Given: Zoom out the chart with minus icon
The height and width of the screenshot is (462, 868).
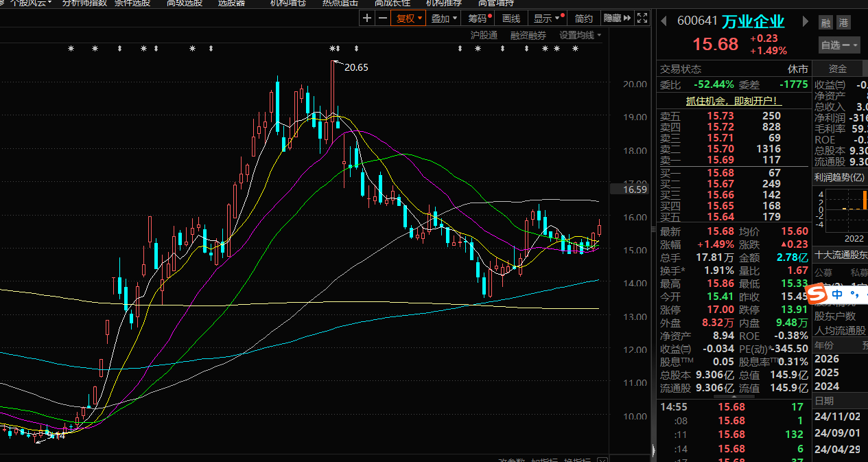Looking at the screenshot, I should point(382,19).
